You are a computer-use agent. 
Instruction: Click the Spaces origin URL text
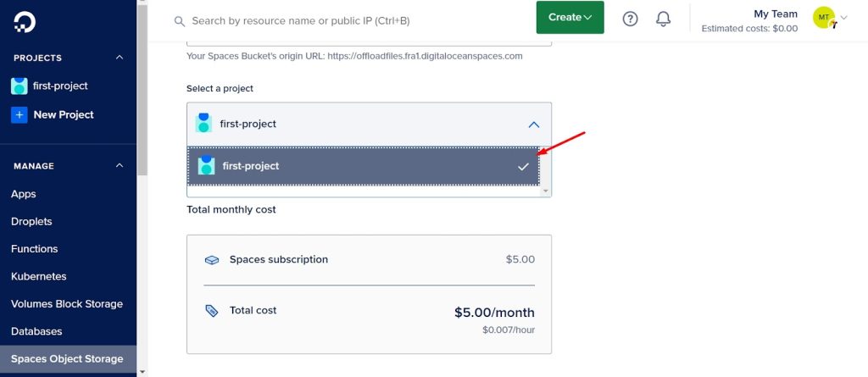354,56
